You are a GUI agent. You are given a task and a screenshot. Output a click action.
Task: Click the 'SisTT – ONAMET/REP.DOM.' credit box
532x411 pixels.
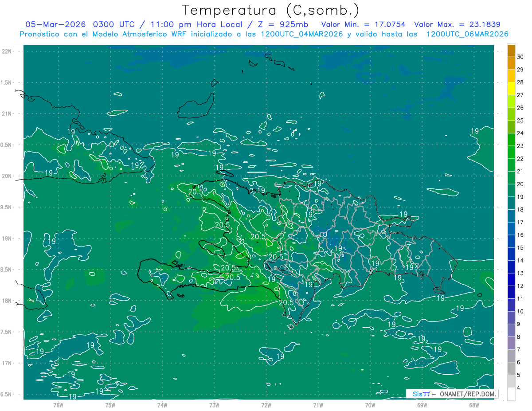click(452, 394)
